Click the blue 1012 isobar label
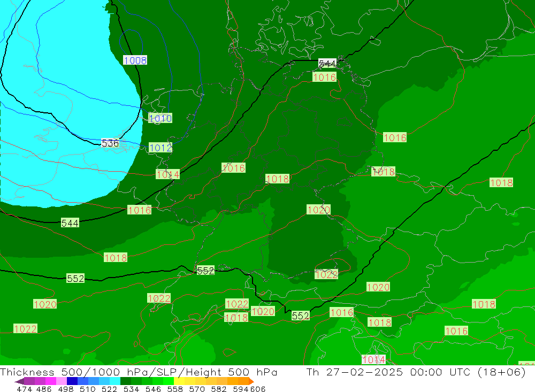535x392 pixels. (160, 148)
